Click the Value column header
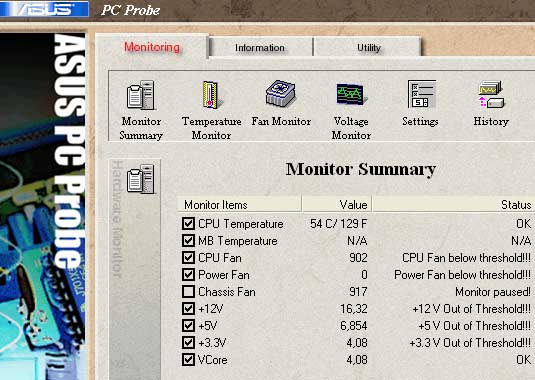This screenshot has width=535, height=380. click(337, 205)
